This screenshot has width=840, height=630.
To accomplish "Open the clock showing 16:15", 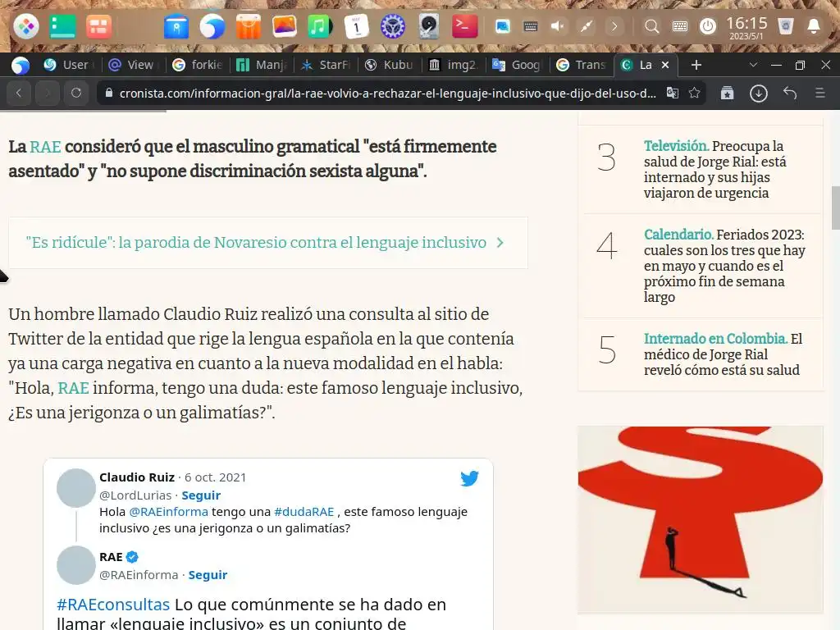I will tap(746, 27).
